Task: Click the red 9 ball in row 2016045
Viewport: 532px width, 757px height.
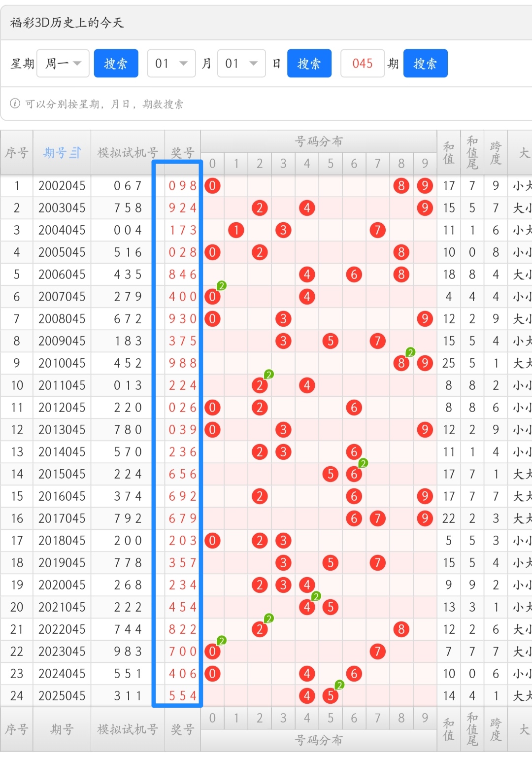Action: [x=425, y=496]
